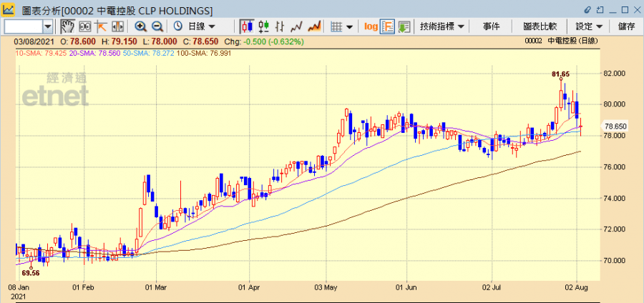Click the horizontal range compress icon
This screenshot has width=644, height=303.
click(117, 26)
